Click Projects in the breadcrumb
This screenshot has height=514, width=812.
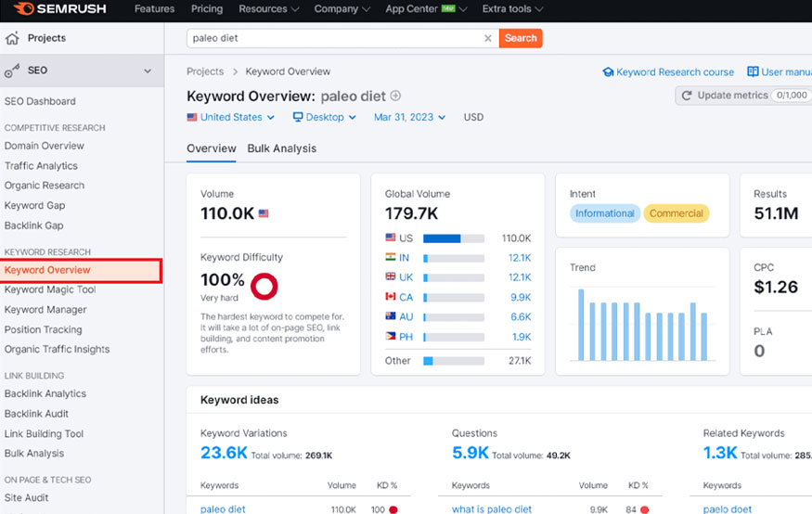[205, 71]
